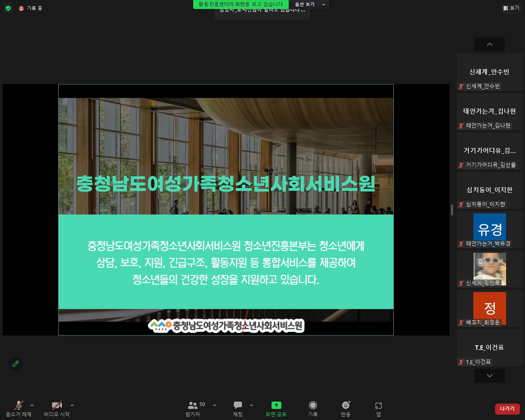Open the reactions smiley icon
Image resolution: width=525 pixels, height=420 pixels.
coord(346,406)
